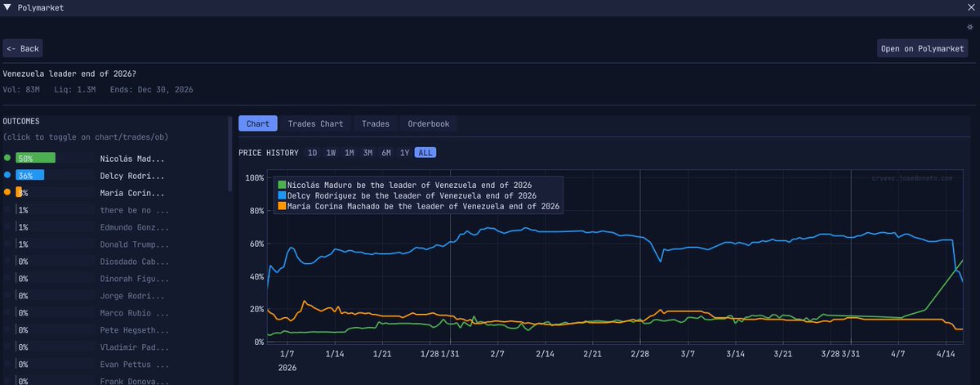980x385 pixels.
Task: Click Open on Polymarket button
Action: [x=923, y=48]
